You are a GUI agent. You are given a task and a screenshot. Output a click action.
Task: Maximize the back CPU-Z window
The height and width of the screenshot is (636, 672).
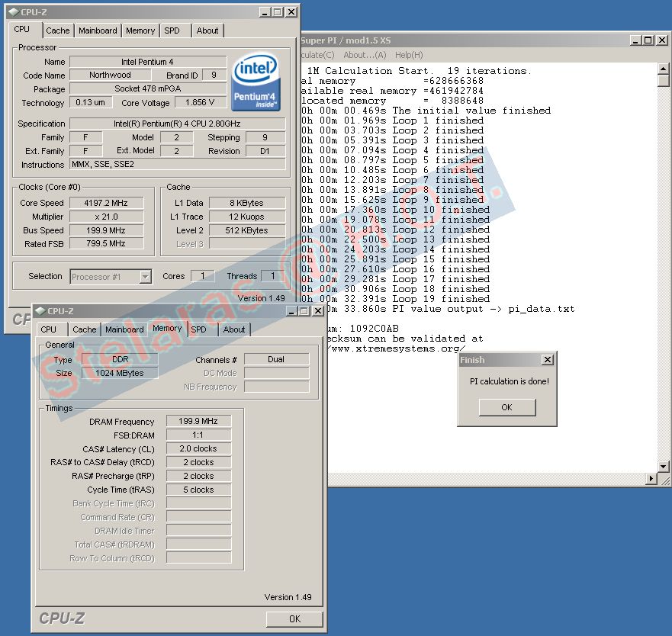pyautogui.click(x=278, y=12)
